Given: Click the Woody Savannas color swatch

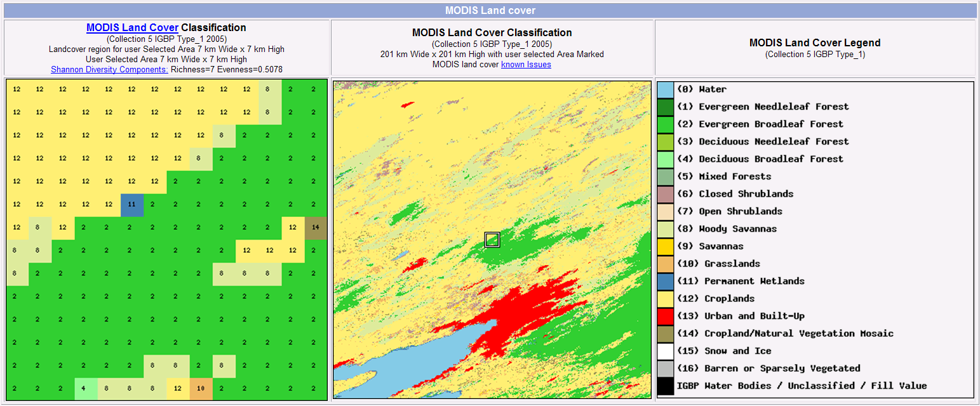Looking at the screenshot, I should coord(665,229).
